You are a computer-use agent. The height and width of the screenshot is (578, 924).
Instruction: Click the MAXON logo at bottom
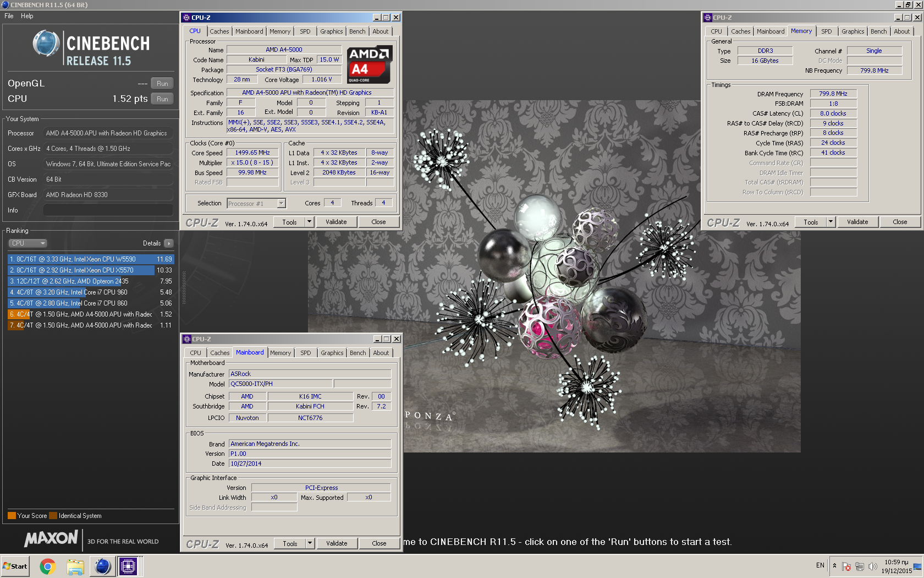pos(51,538)
